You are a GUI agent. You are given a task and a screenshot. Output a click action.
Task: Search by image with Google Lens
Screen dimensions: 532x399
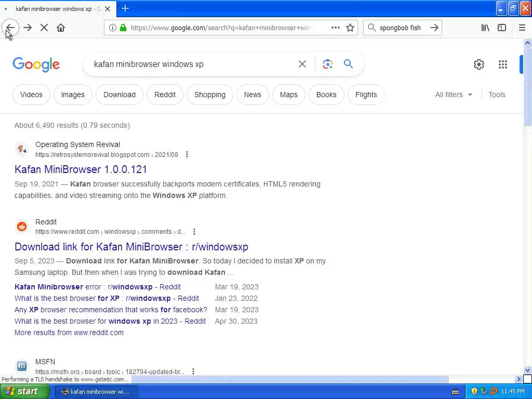(327, 64)
